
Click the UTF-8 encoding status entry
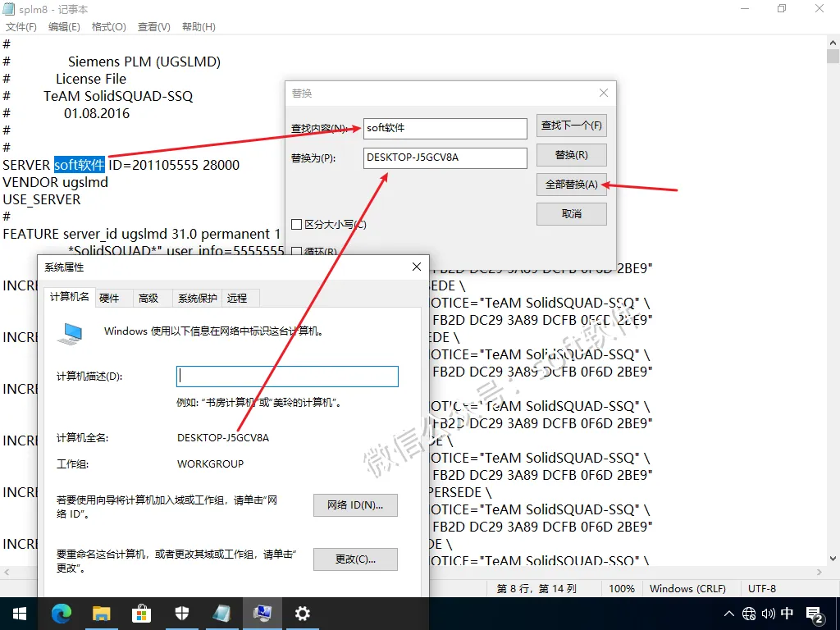click(x=762, y=588)
